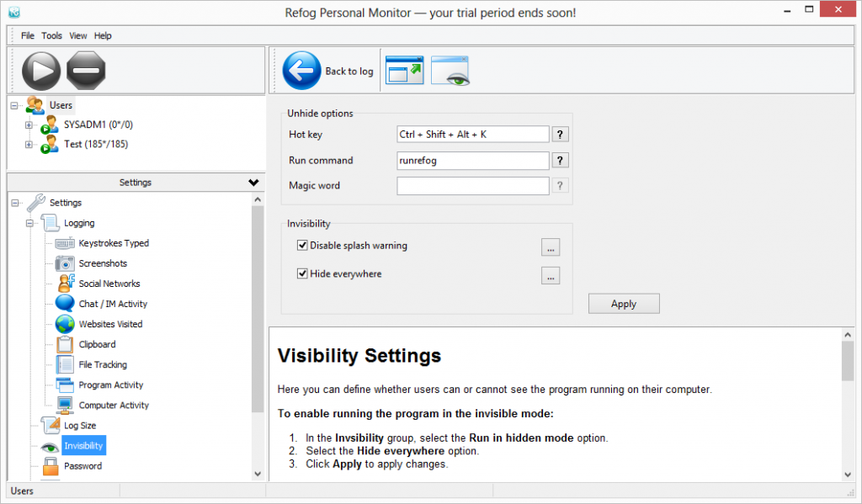This screenshot has height=504, width=862.
Task: Collapse the Settings panel chevron
Action: coord(253,183)
